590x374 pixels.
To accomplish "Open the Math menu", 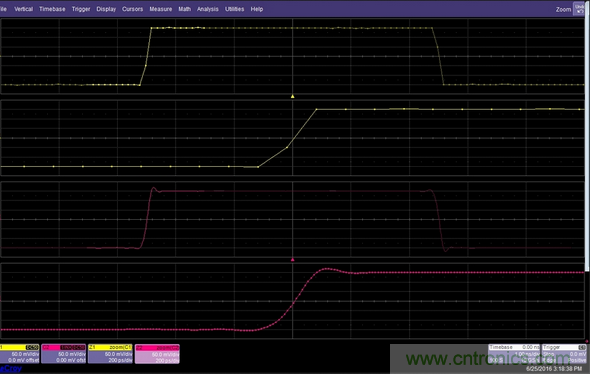I will [x=184, y=9].
